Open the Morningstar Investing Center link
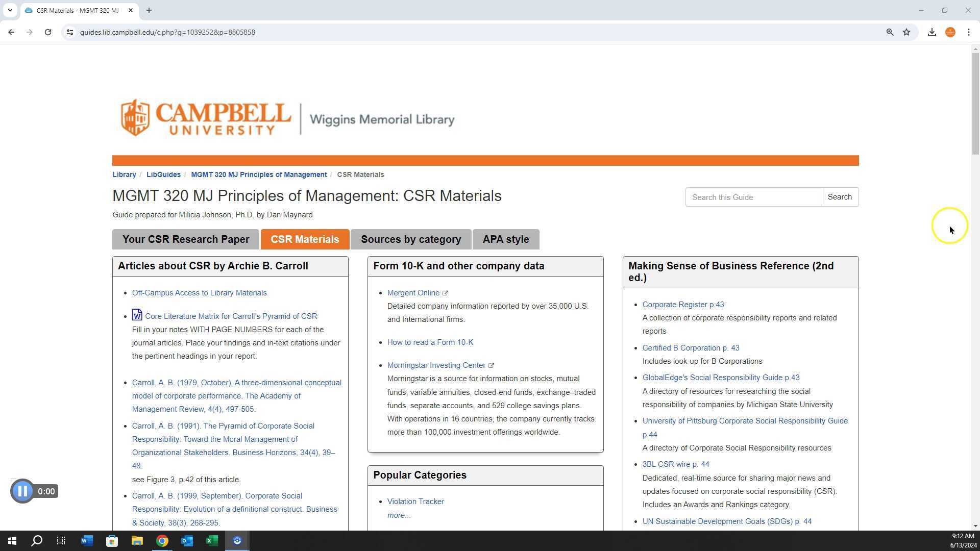This screenshot has width=980, height=551. point(436,365)
